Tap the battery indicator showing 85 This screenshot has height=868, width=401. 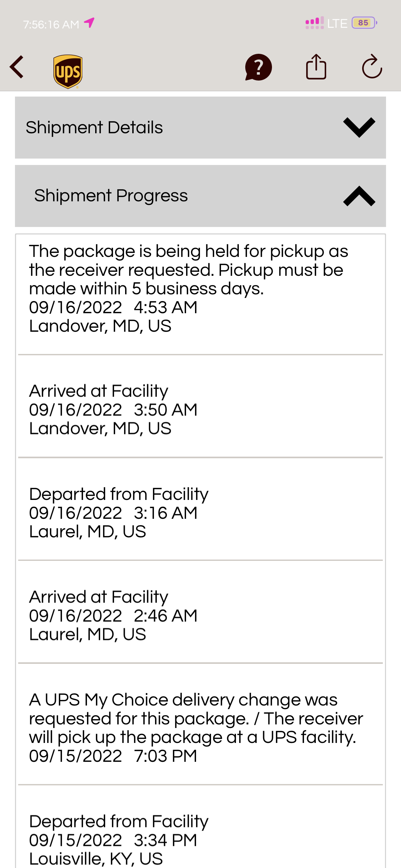pyautogui.click(x=364, y=23)
